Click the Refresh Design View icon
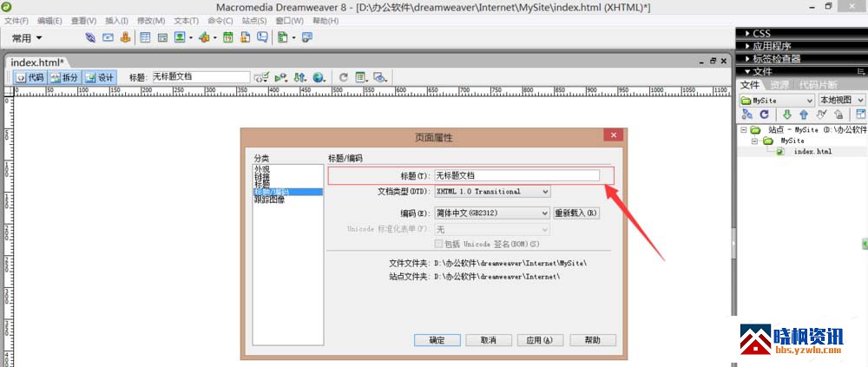The height and width of the screenshot is (367, 868). [344, 77]
